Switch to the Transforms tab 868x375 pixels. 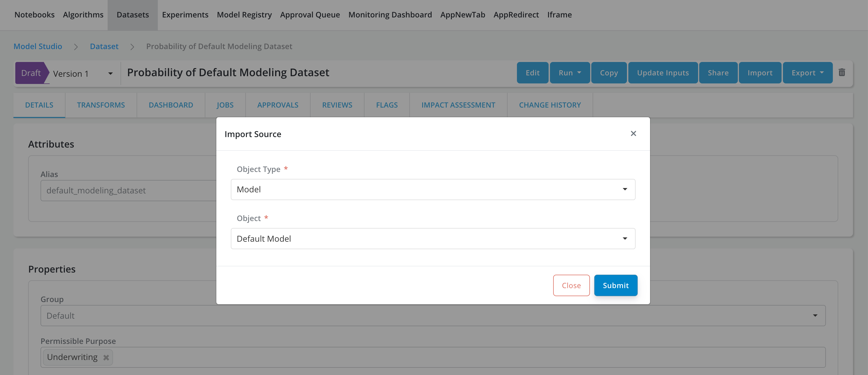tap(101, 105)
